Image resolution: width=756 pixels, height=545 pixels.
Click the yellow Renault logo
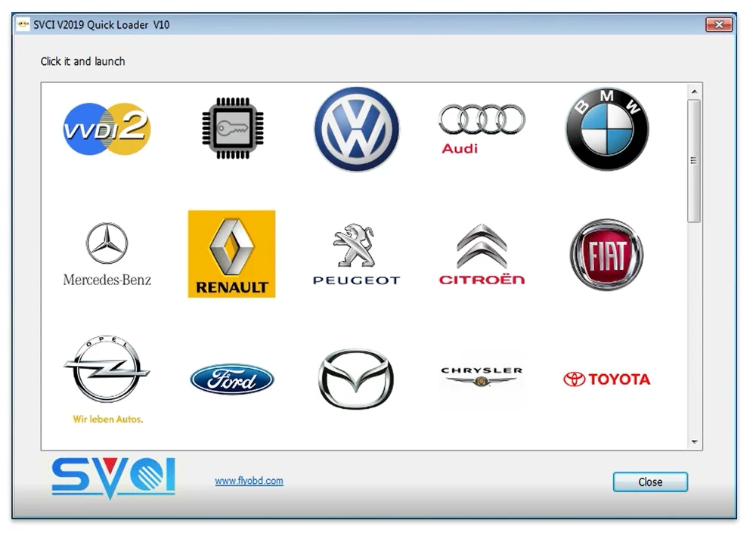(232, 254)
